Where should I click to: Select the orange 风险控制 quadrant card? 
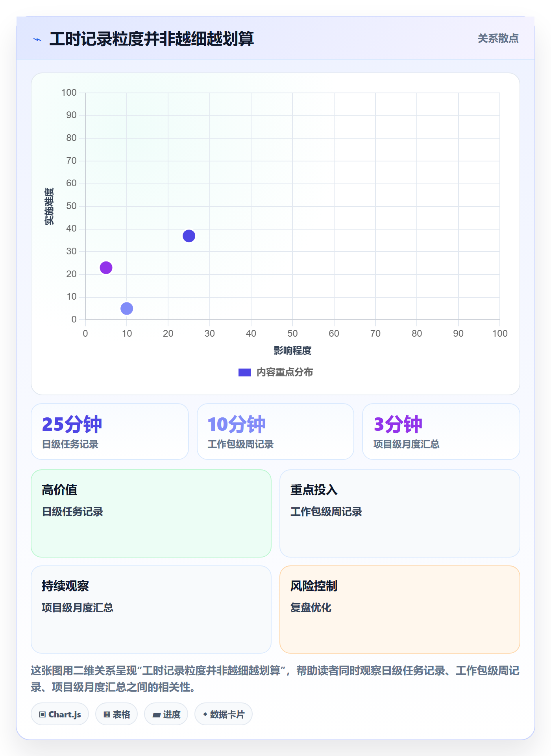tap(400, 610)
